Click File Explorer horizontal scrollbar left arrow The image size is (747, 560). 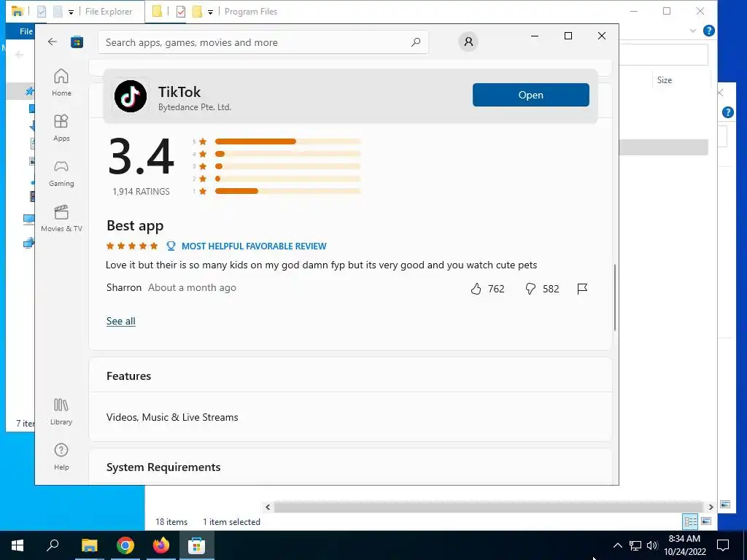[268, 507]
